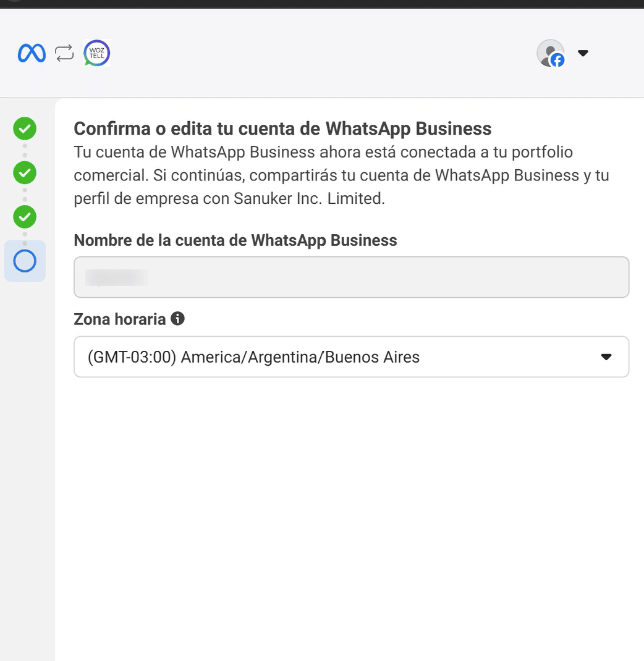
Task: Open the account dropdown arrow
Action: 583,53
